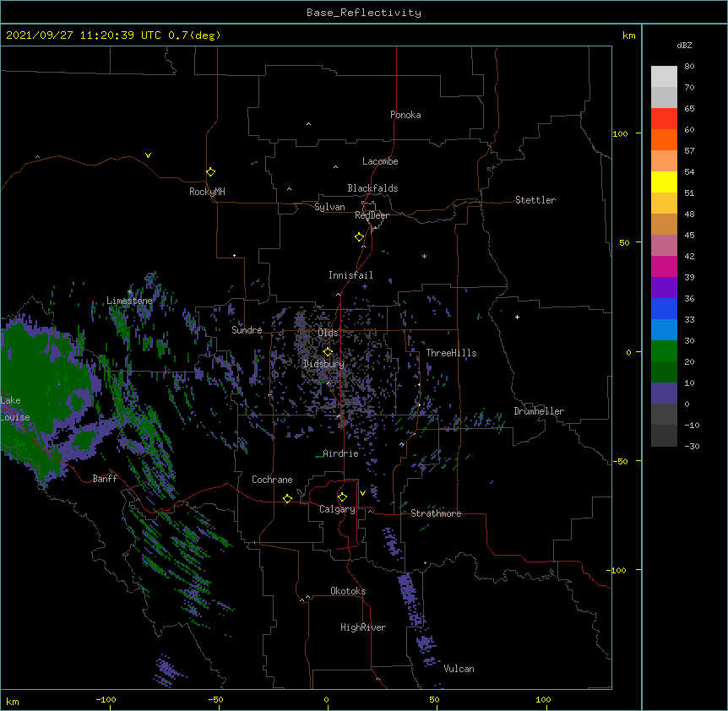This screenshot has height=711, width=728.
Task: Click the white caret marker west of Ponoka
Action: [x=308, y=124]
